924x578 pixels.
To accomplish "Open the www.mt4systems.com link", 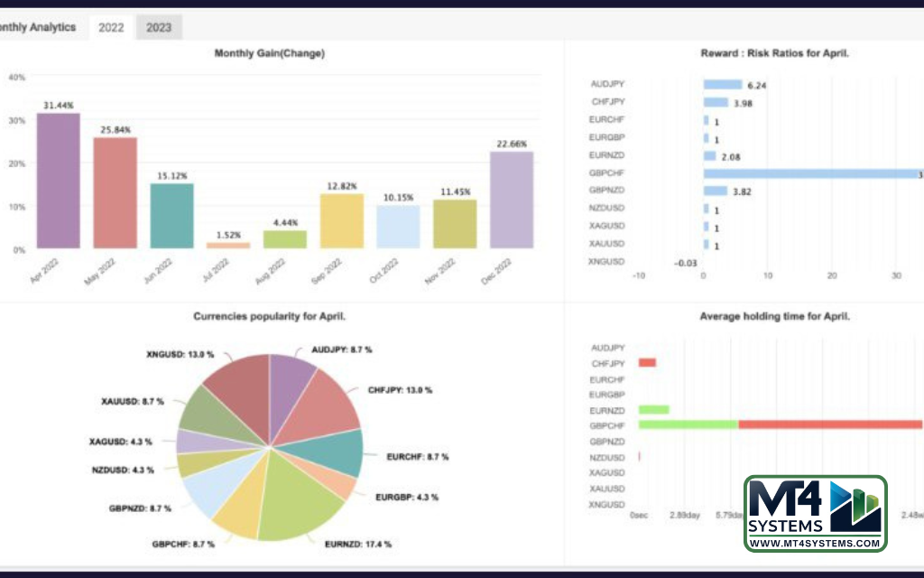I will (815, 543).
